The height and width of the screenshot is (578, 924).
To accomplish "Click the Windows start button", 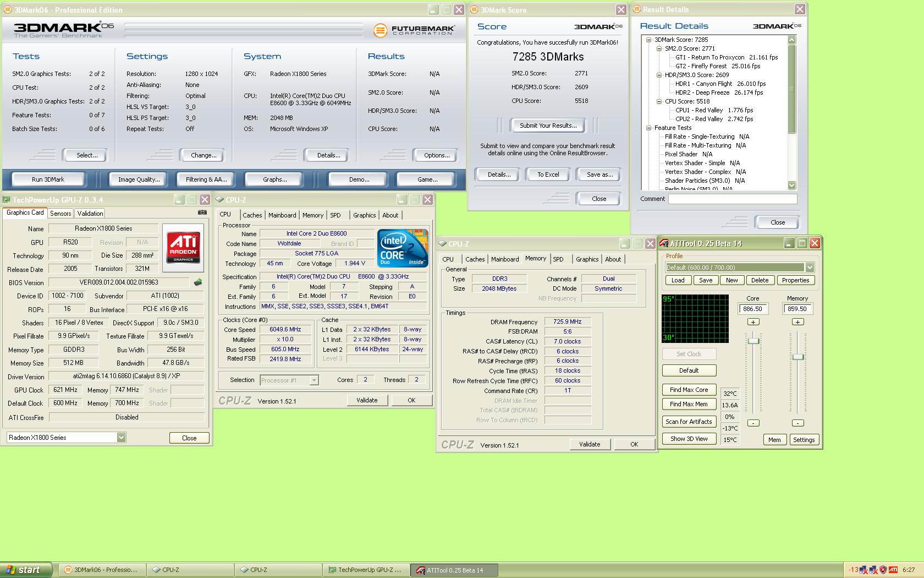I will pos(26,570).
